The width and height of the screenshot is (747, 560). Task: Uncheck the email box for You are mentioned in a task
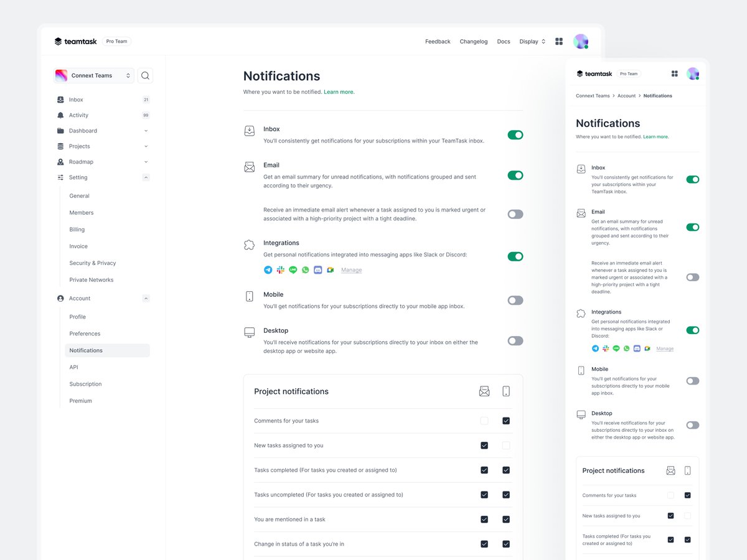click(x=484, y=520)
